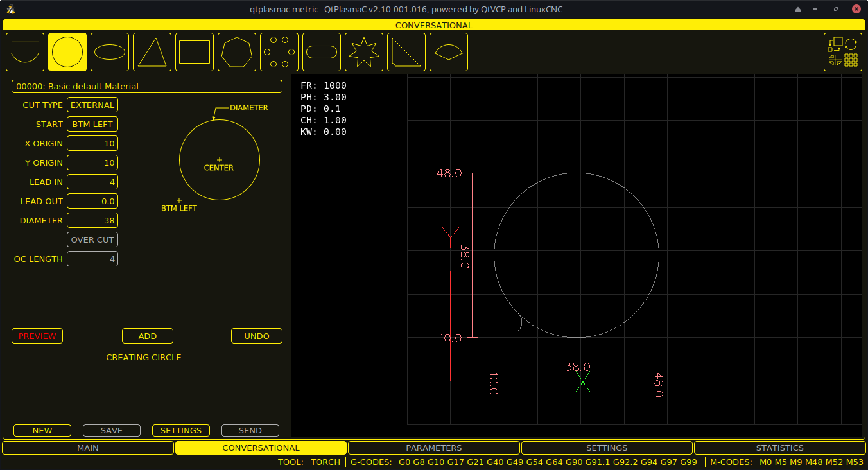Edit the DIAMETER value field
The width and height of the screenshot is (868, 470).
click(92, 220)
